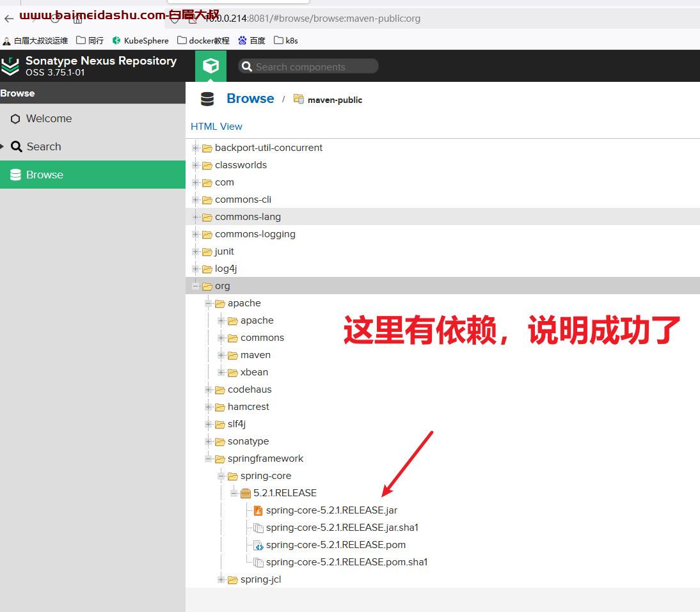Click the commons folder icon under apache
700x612 pixels.
(x=233, y=338)
